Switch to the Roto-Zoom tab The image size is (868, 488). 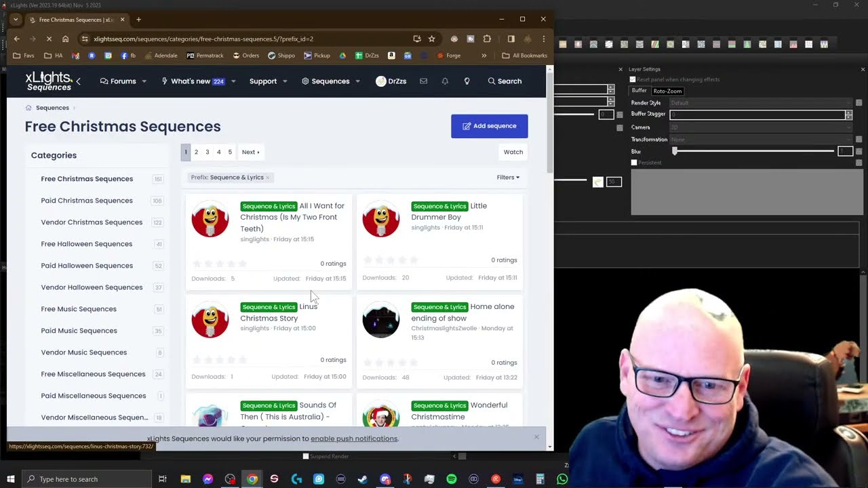667,91
